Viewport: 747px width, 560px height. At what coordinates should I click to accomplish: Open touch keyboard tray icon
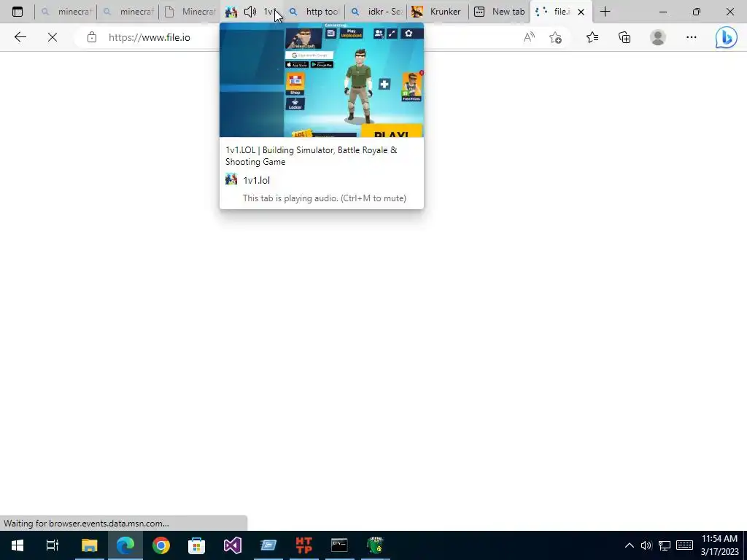pos(684,545)
